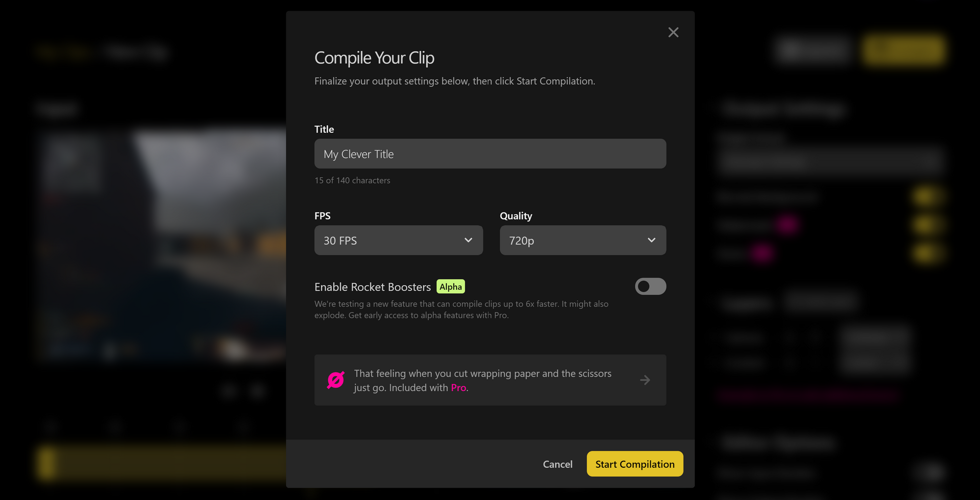Click the blurred yellow timeline bar behind dialog

pos(162,463)
